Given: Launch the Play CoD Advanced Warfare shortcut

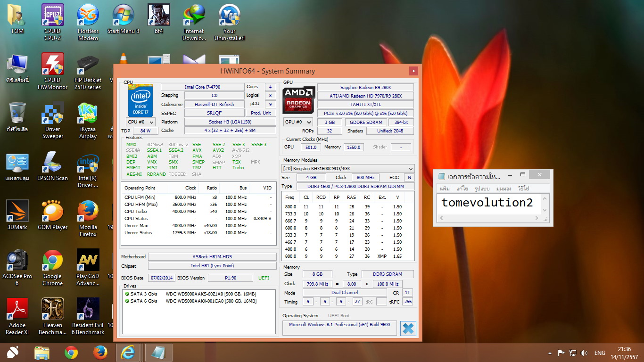Looking at the screenshot, I should tap(88, 267).
